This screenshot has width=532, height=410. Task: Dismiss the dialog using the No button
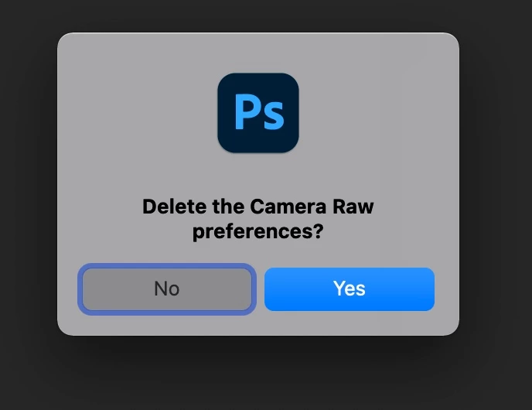[167, 289]
